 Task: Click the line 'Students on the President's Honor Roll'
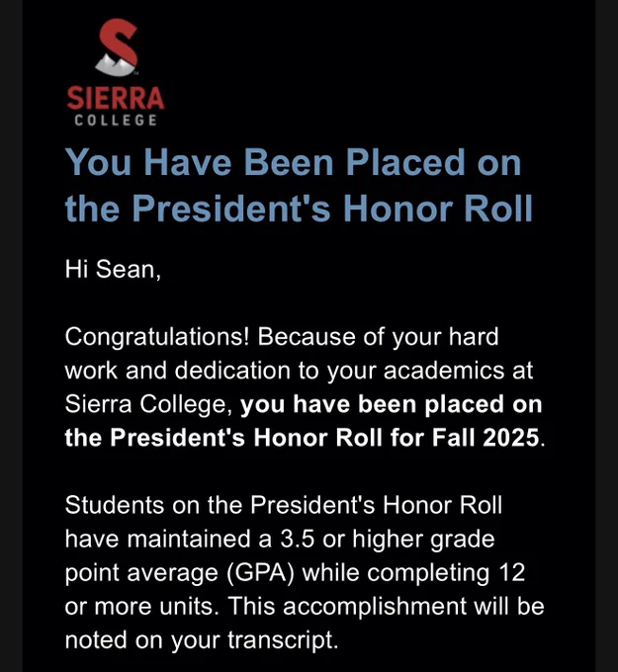tap(284, 505)
